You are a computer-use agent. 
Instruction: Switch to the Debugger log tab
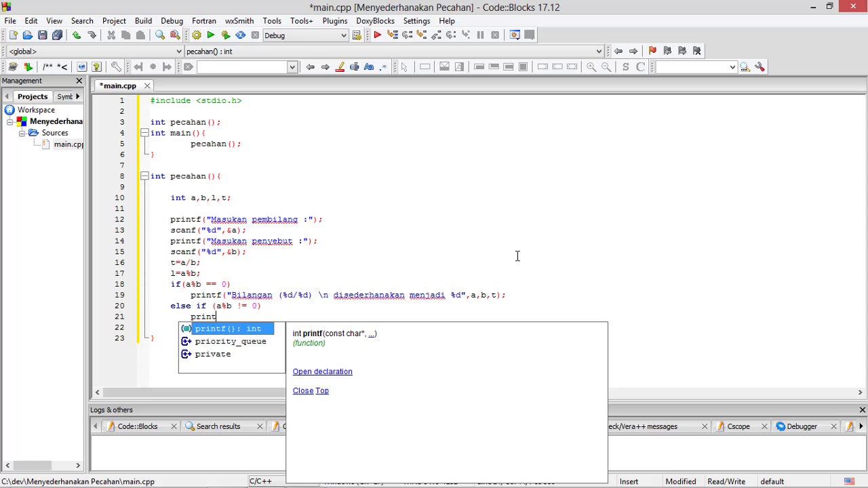[x=802, y=426]
